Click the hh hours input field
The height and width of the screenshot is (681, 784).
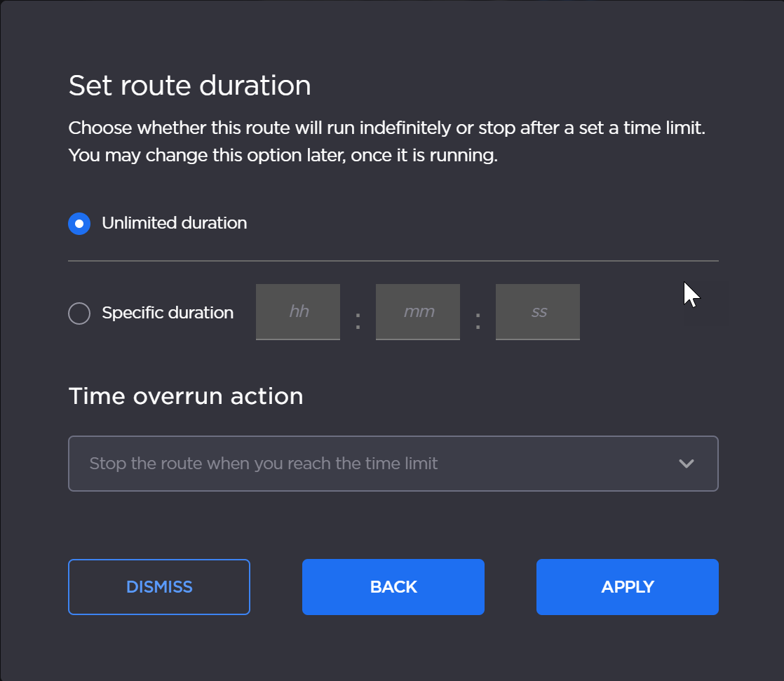pyautogui.click(x=297, y=312)
